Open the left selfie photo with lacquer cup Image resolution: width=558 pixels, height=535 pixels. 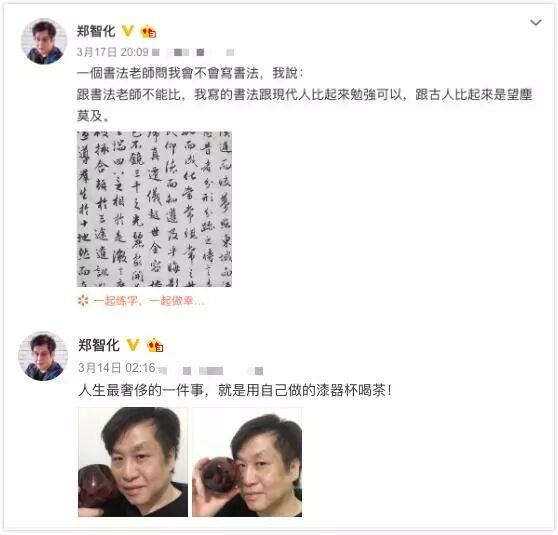pos(133,462)
